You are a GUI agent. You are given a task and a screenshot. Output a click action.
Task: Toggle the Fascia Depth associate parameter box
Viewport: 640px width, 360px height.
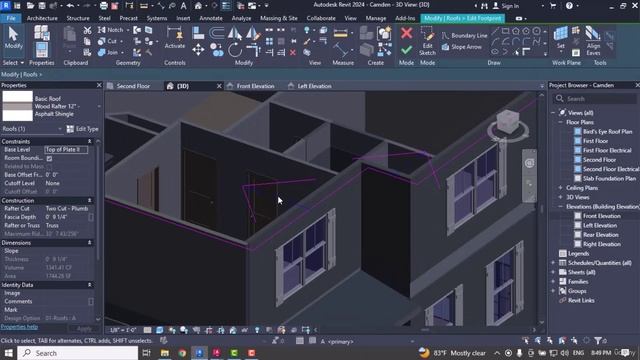[x=91, y=217]
